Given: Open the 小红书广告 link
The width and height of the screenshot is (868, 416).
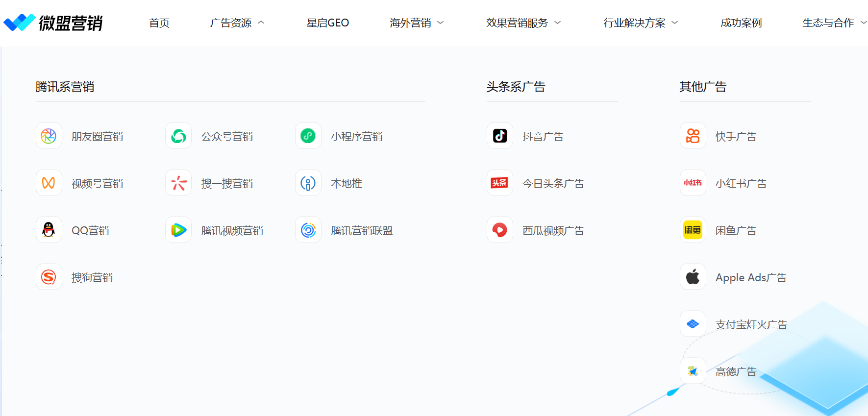Looking at the screenshot, I should 741,184.
